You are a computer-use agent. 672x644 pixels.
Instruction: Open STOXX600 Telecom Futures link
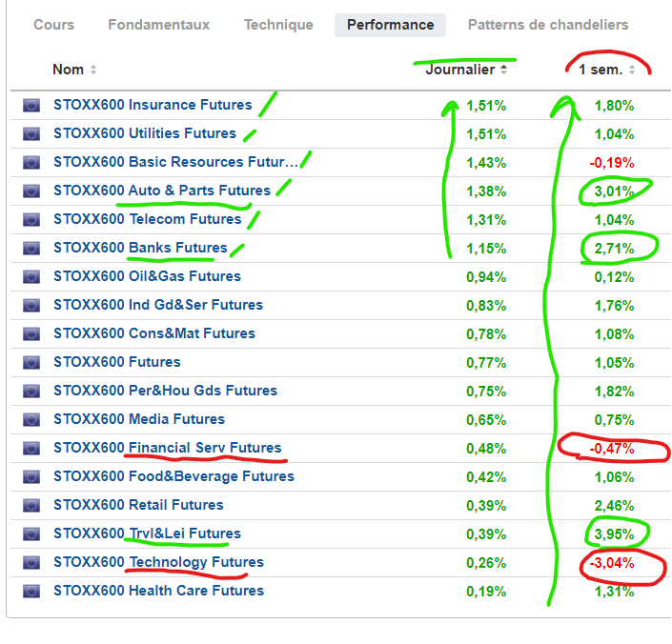(148, 219)
